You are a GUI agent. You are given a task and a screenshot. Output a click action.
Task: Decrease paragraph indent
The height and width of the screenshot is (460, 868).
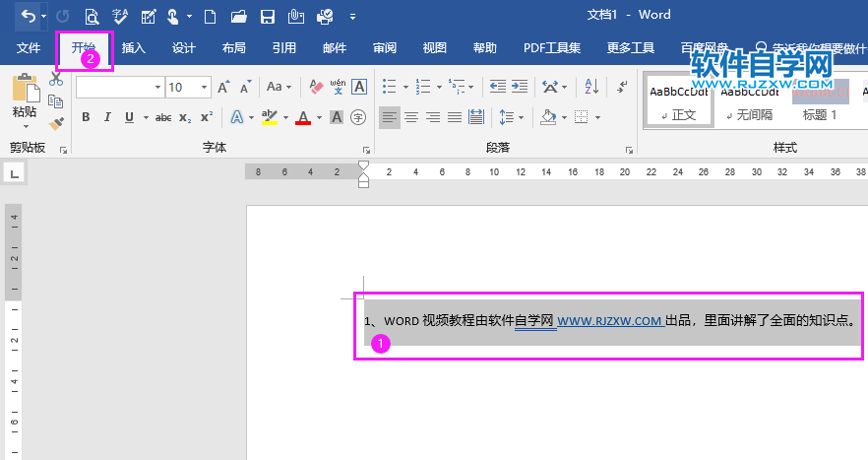(x=497, y=87)
